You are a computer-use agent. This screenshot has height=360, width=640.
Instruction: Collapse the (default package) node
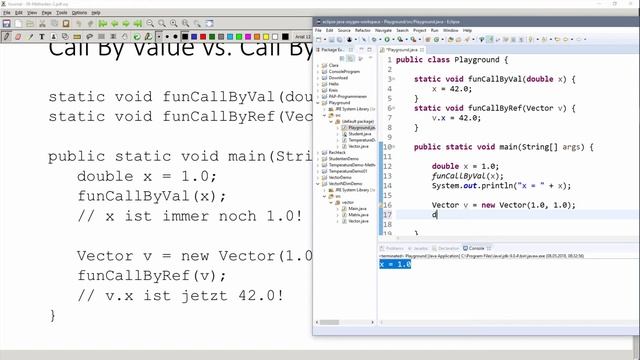tap(331, 122)
